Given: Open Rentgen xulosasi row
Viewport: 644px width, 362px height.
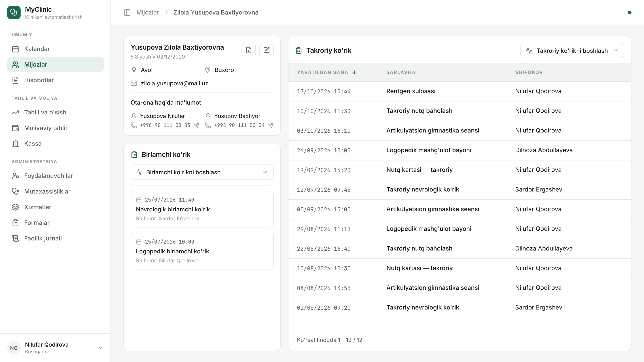Looking at the screenshot, I should 460,91.
